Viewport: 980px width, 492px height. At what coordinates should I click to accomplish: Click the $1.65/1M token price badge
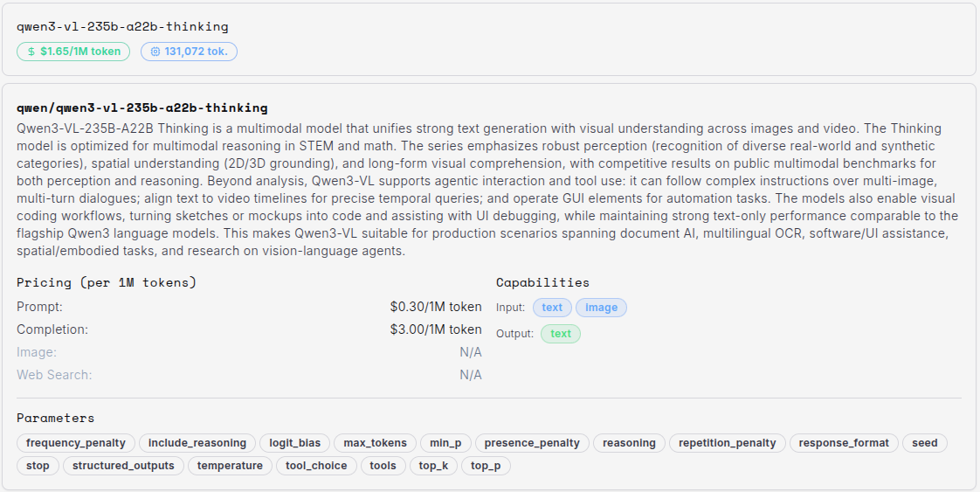point(73,52)
